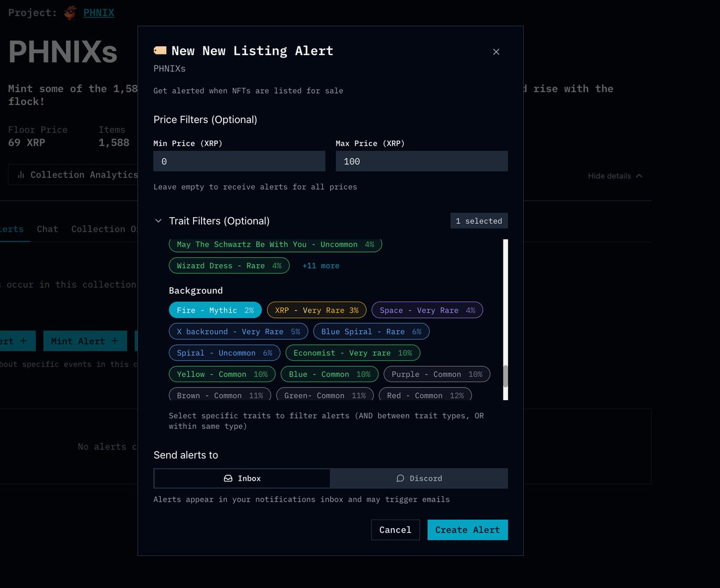Click the '69 XRP' floor value

point(26,143)
